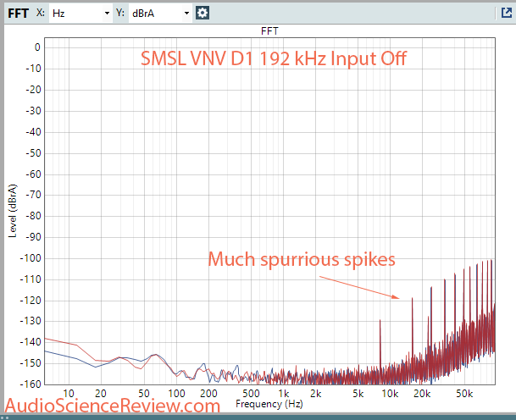Click the 20k tick on frequency axis
This screenshot has height=420, width=516.
click(422, 394)
